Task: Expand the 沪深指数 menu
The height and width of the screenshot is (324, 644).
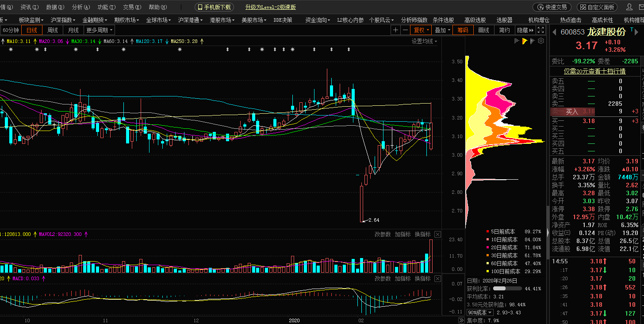Action: (63, 20)
